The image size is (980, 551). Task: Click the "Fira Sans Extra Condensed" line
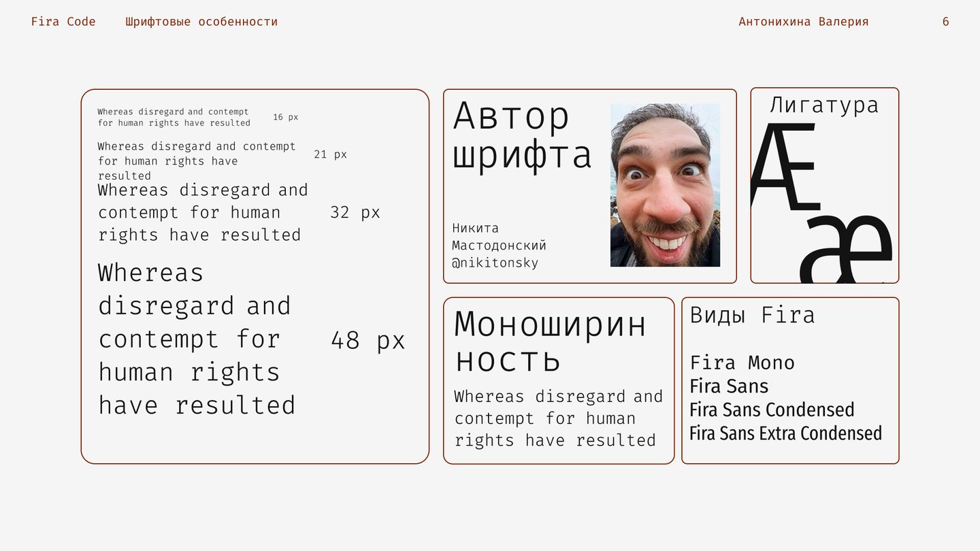click(786, 433)
